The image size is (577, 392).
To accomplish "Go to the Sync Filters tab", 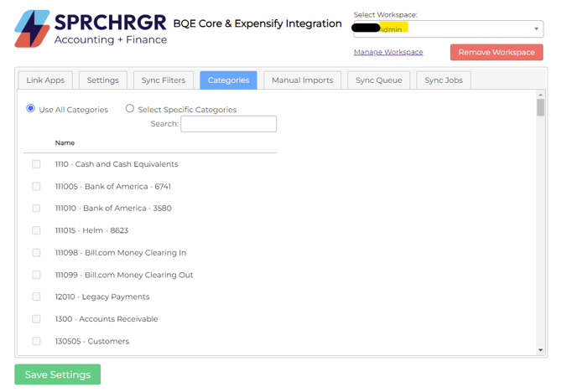I will pos(163,80).
